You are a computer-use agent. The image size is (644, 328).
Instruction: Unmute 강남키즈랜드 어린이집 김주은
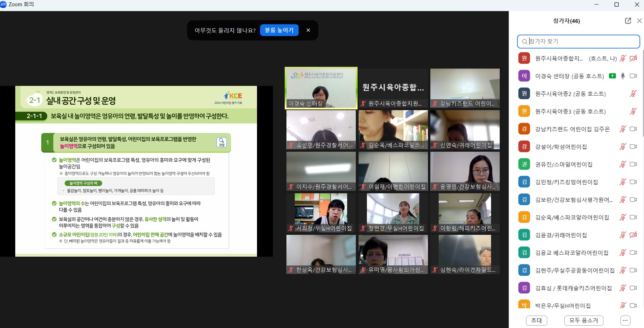(x=623, y=129)
